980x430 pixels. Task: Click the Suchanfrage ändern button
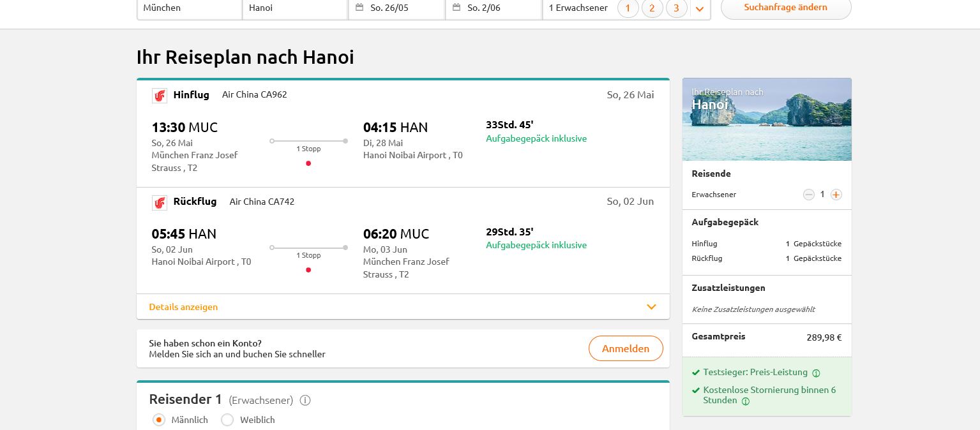786,8
